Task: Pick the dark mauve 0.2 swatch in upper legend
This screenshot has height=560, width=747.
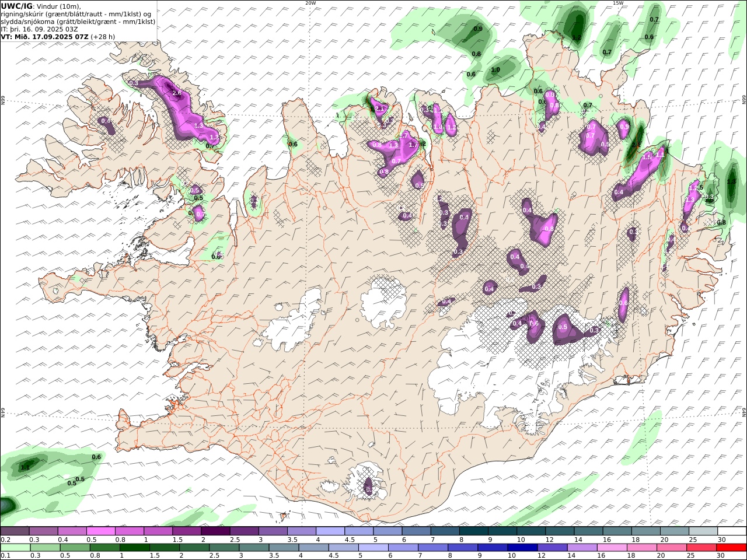Action: point(15,531)
